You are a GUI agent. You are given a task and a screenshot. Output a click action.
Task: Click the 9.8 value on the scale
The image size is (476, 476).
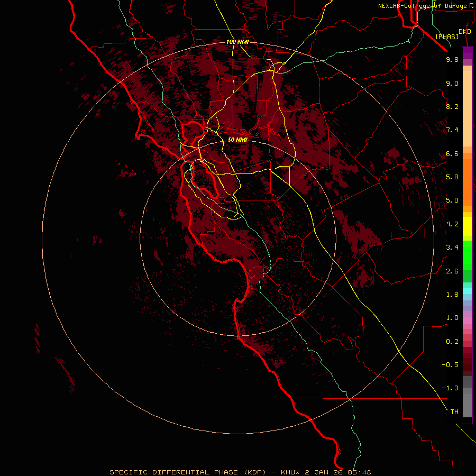pos(452,59)
